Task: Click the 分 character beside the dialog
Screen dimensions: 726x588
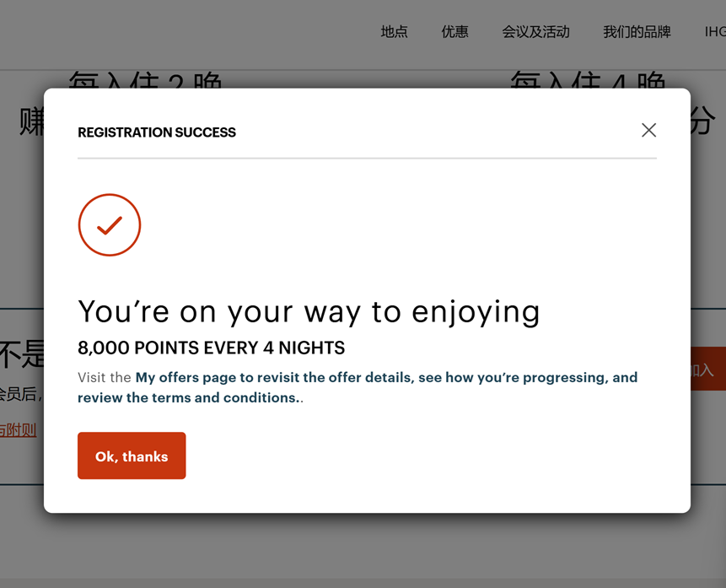Action: [703, 121]
